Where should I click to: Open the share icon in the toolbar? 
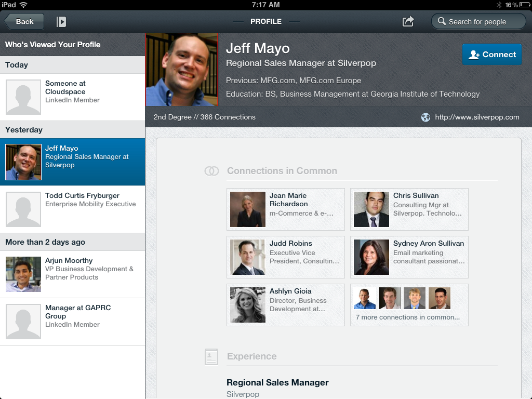pyautogui.click(x=408, y=21)
